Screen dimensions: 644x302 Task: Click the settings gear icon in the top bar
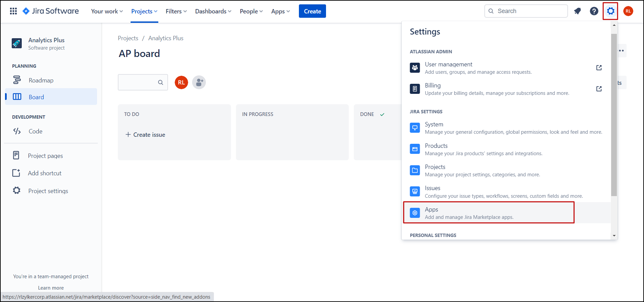[x=611, y=11]
